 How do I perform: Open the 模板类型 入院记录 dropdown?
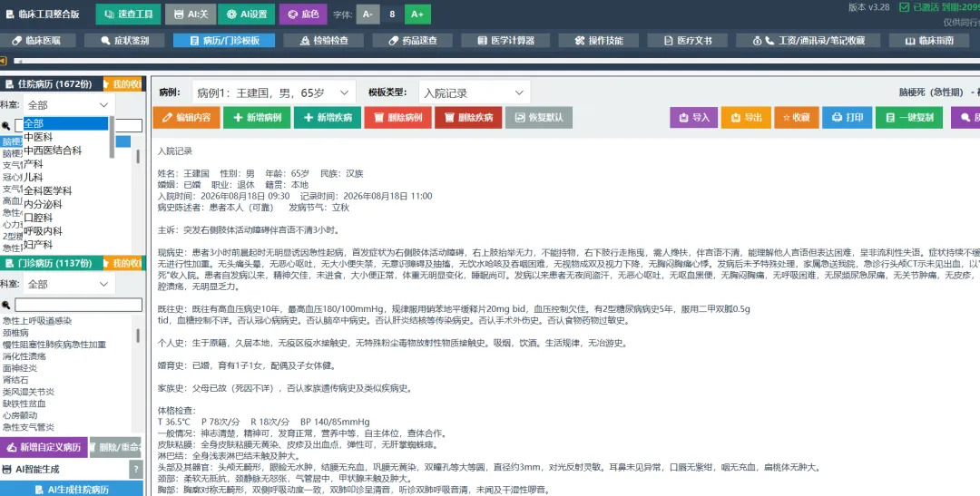pyautogui.click(x=475, y=92)
